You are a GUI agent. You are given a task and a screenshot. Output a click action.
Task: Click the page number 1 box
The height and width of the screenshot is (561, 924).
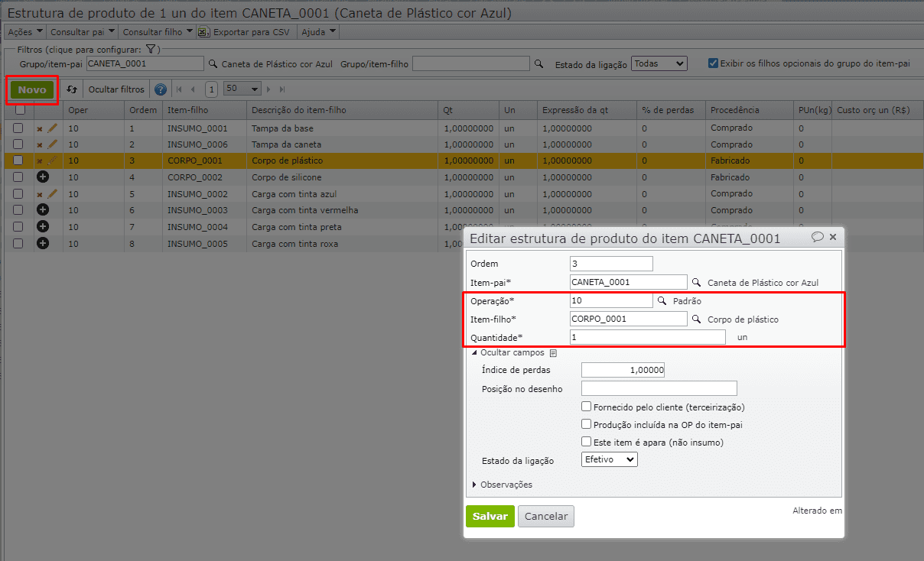(211, 89)
